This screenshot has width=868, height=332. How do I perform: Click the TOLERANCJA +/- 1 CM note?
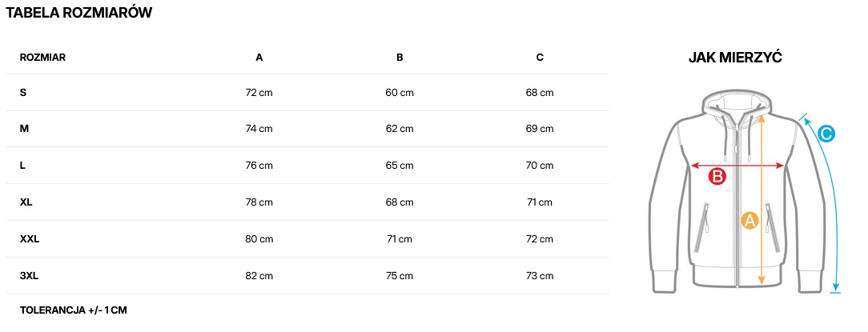tap(74, 310)
